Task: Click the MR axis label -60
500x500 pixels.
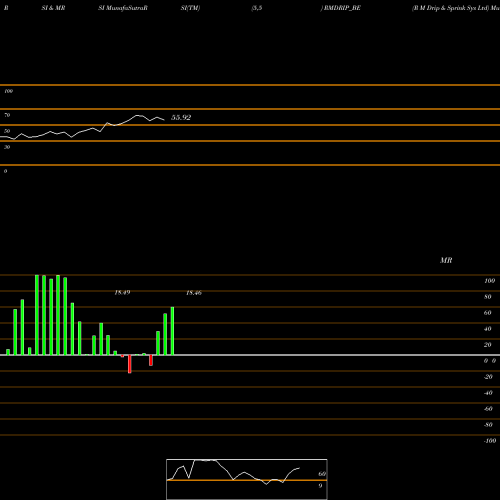Action: pyautogui.click(x=488, y=409)
